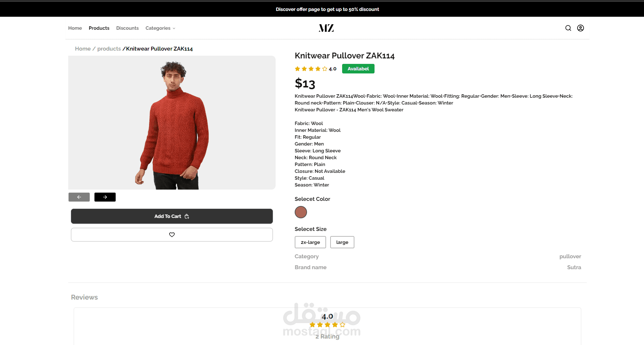Click the Home breadcrumb link
Viewport: 644px width, 345px height.
coord(83,49)
